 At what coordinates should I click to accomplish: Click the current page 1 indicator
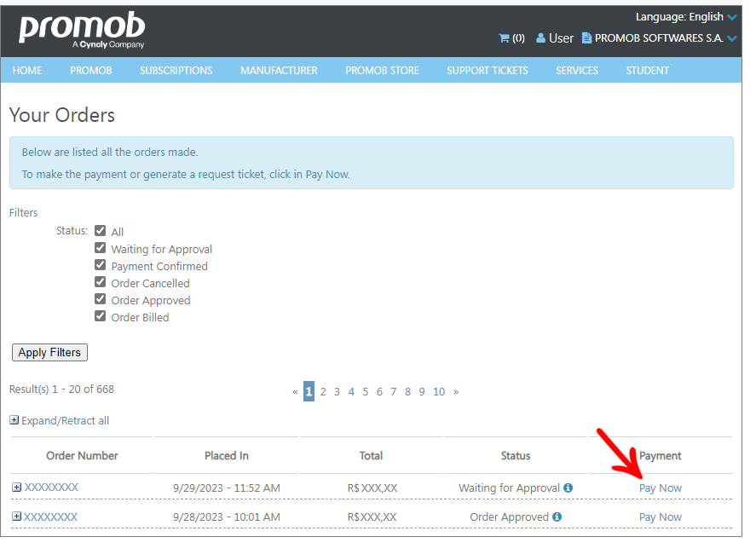(309, 391)
